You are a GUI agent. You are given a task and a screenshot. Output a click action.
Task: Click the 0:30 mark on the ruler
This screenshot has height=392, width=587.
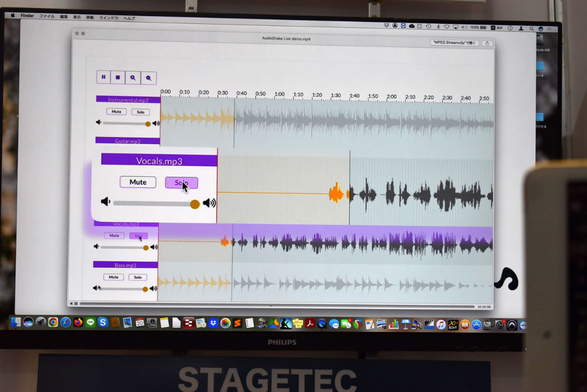point(223,93)
